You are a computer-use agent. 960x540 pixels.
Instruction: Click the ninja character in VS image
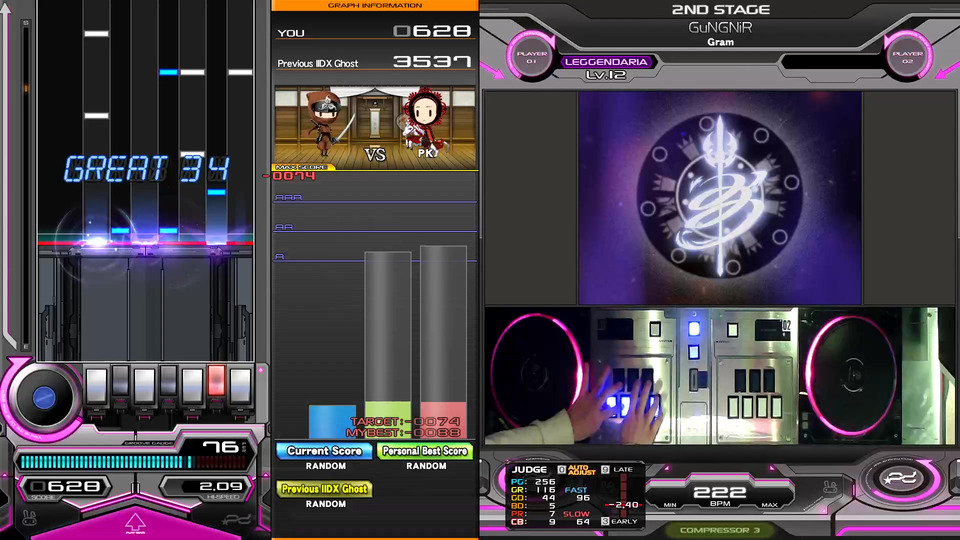pos(326,124)
